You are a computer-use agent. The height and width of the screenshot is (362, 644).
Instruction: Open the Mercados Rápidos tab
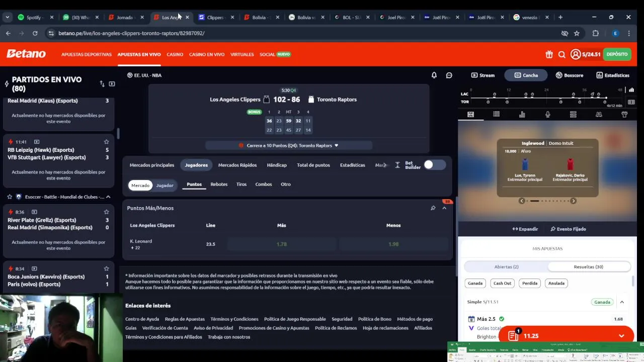(237, 165)
